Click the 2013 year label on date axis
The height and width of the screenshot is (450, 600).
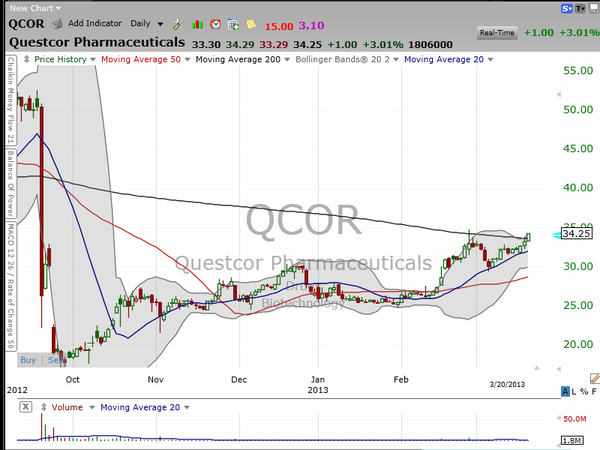point(318,390)
